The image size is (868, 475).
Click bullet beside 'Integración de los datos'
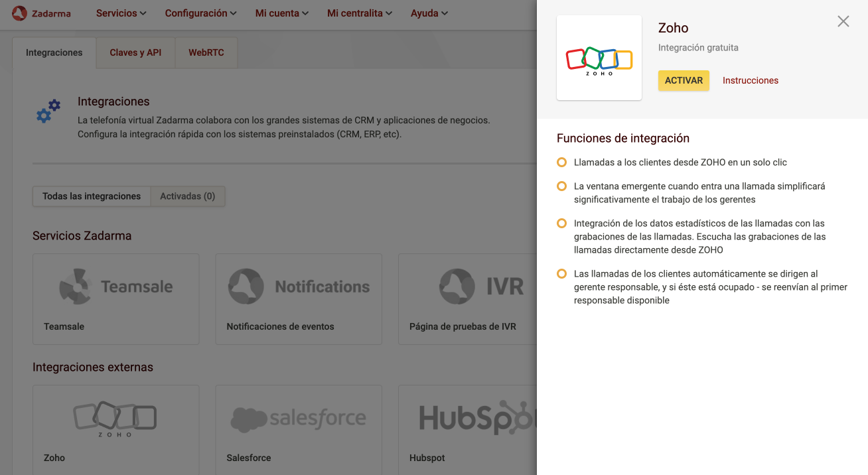561,224
